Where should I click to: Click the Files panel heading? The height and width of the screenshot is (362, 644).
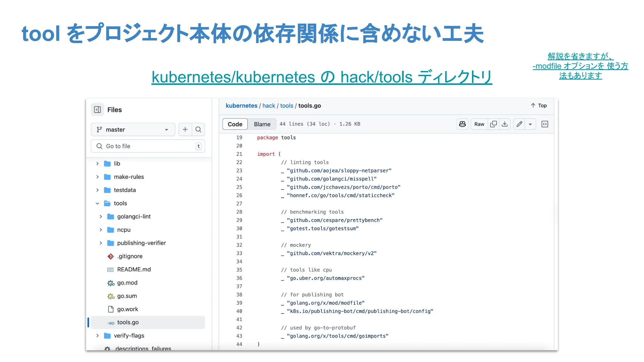click(x=114, y=110)
